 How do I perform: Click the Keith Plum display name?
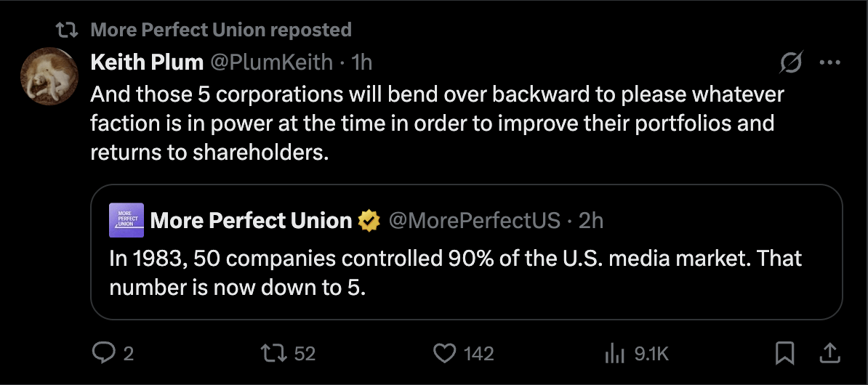click(147, 62)
